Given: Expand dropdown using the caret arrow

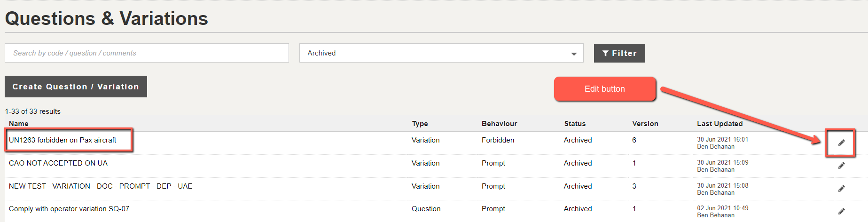Looking at the screenshot, I should pos(574,54).
